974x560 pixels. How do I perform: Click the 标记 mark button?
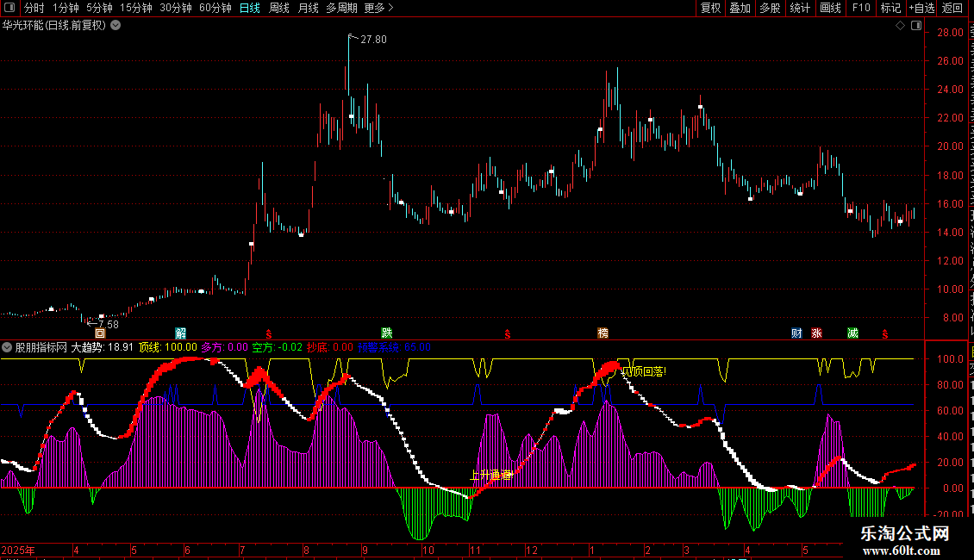coord(890,8)
